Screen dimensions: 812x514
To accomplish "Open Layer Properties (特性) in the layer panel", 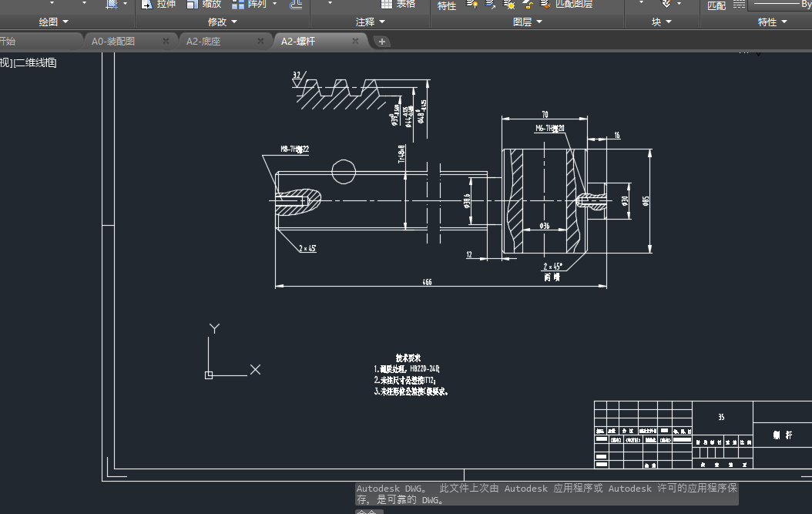I will click(447, 5).
